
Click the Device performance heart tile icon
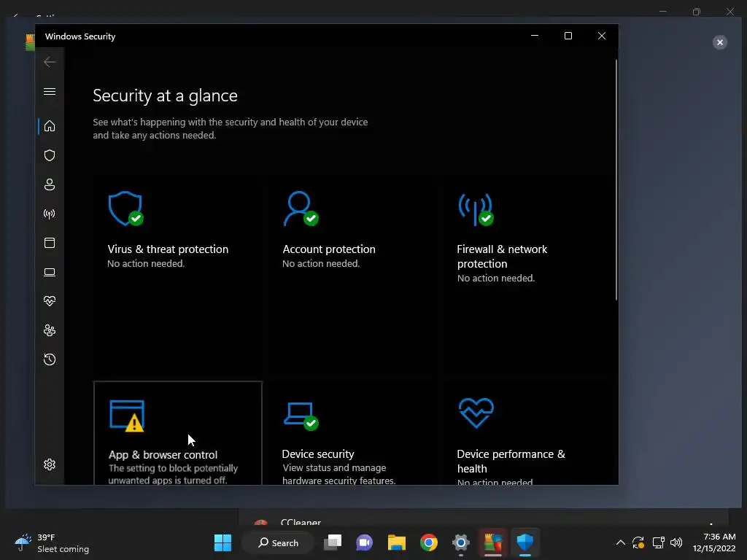[x=476, y=413]
